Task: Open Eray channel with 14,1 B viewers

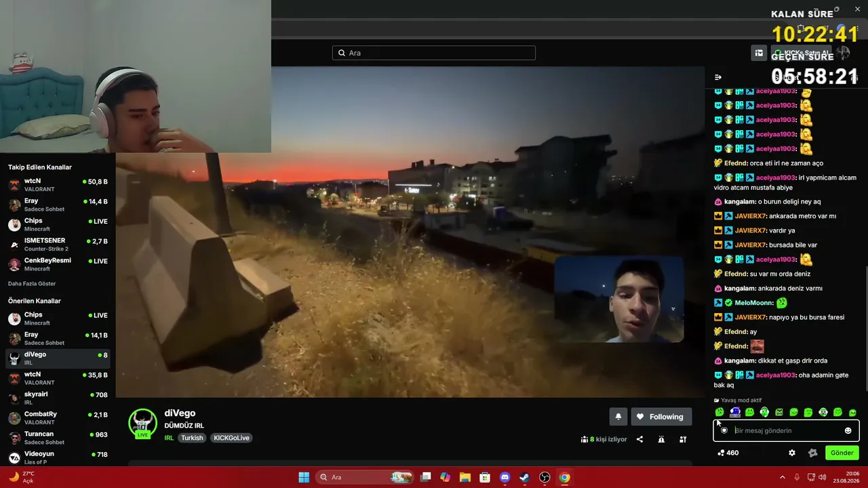Action: [x=58, y=338]
